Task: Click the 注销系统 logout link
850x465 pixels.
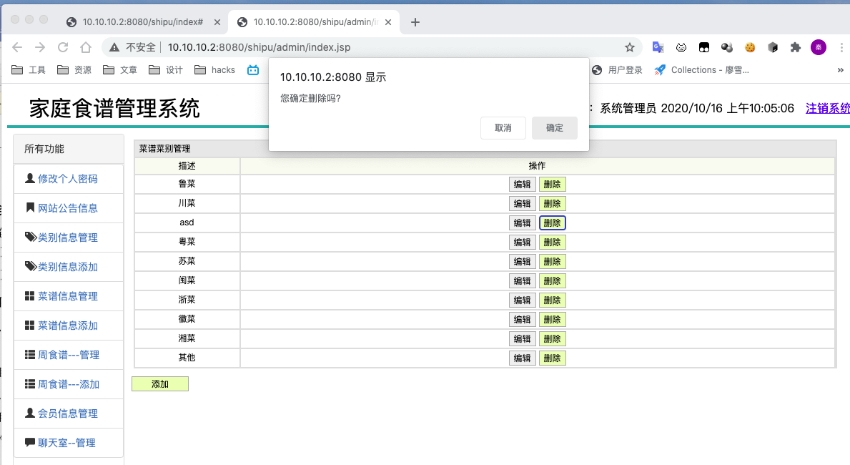Action: point(827,108)
